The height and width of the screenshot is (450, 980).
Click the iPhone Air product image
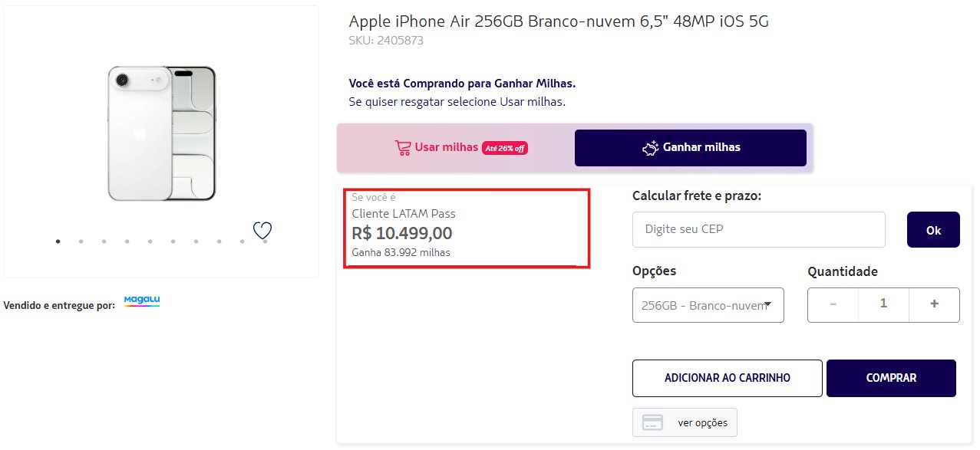[x=162, y=133]
